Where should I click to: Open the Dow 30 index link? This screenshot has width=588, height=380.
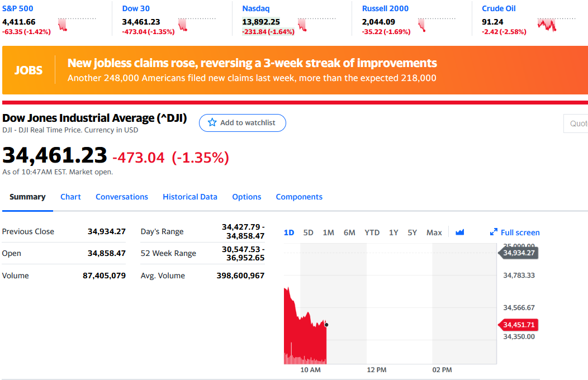coord(136,8)
